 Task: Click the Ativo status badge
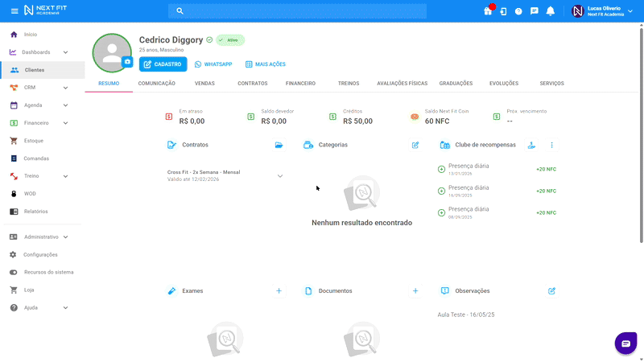coord(230,40)
